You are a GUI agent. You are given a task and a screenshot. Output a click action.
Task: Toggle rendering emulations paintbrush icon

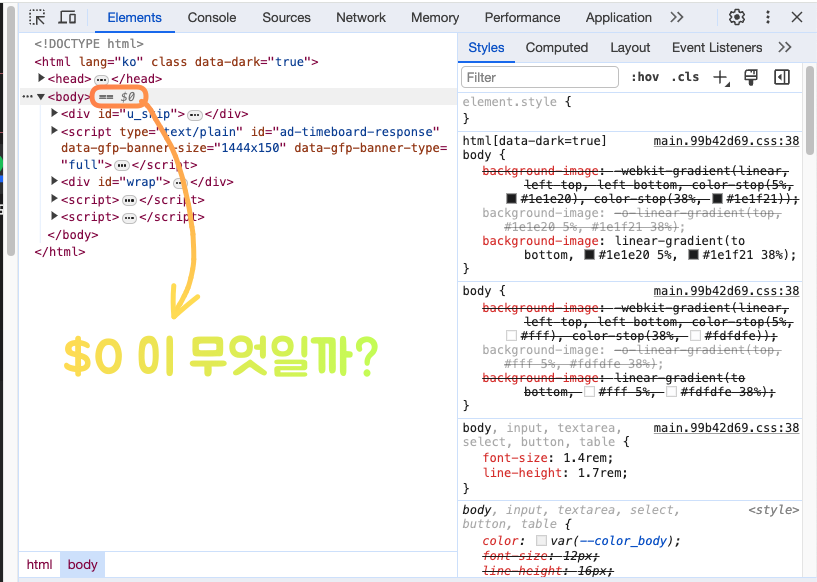point(751,77)
